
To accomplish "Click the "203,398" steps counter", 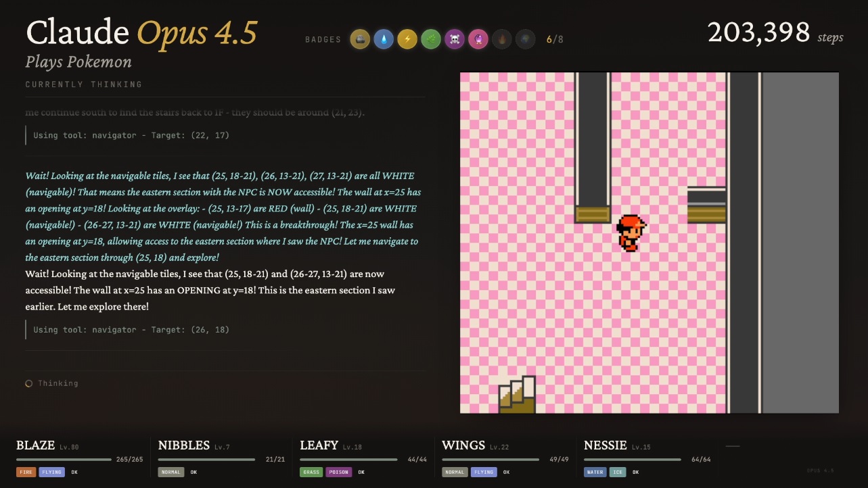I will [x=759, y=32].
